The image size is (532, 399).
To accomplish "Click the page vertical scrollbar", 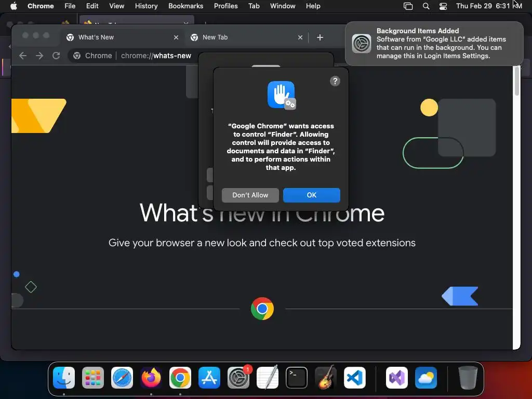I will click(517, 81).
